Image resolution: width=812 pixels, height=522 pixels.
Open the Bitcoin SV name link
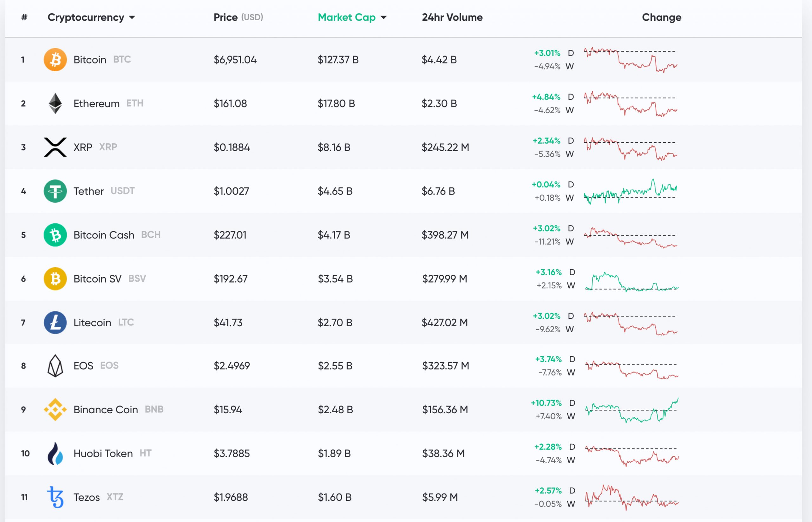(97, 279)
